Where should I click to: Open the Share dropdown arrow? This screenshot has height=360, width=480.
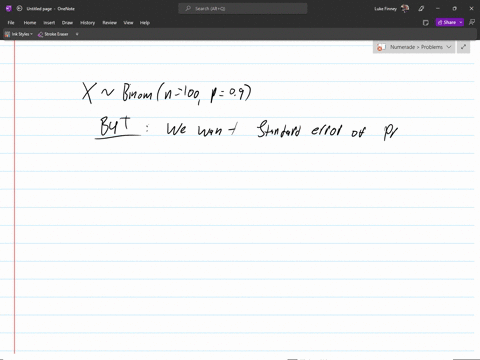pyautogui.click(x=461, y=22)
